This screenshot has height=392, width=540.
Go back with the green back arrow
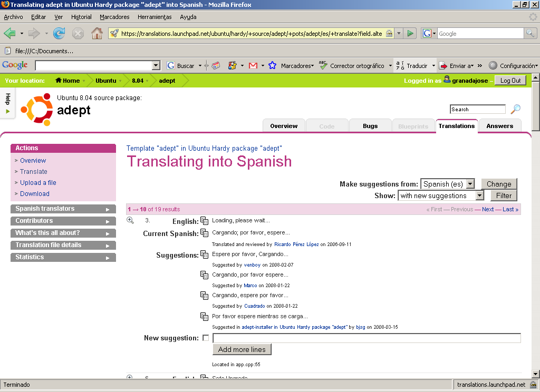[x=9, y=33]
